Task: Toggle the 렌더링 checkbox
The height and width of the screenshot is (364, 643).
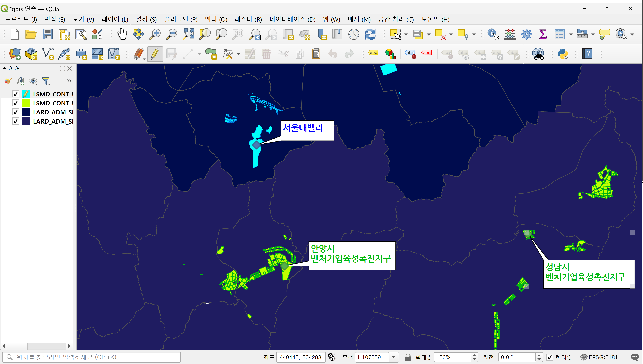Action: click(x=549, y=357)
